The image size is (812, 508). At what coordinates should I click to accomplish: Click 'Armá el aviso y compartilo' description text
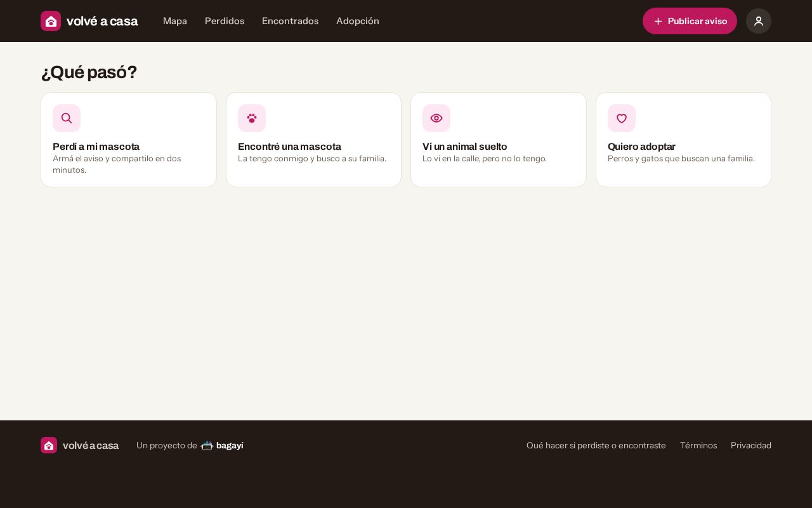click(117, 164)
